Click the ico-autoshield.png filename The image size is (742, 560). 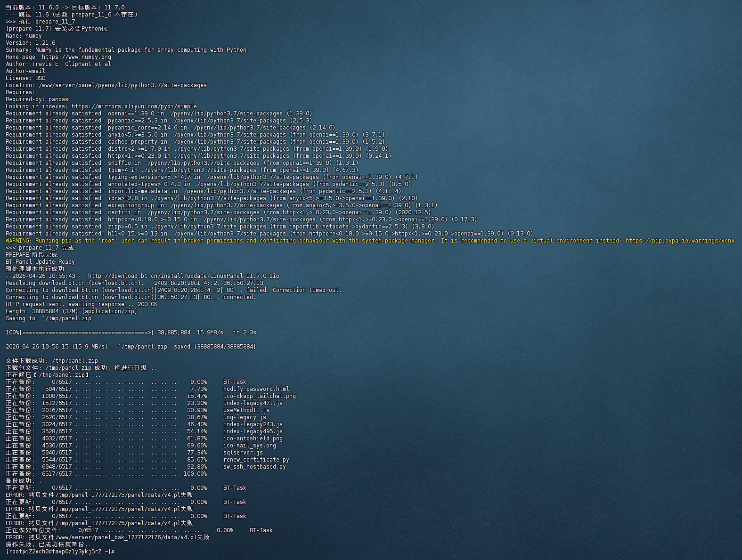click(253, 438)
